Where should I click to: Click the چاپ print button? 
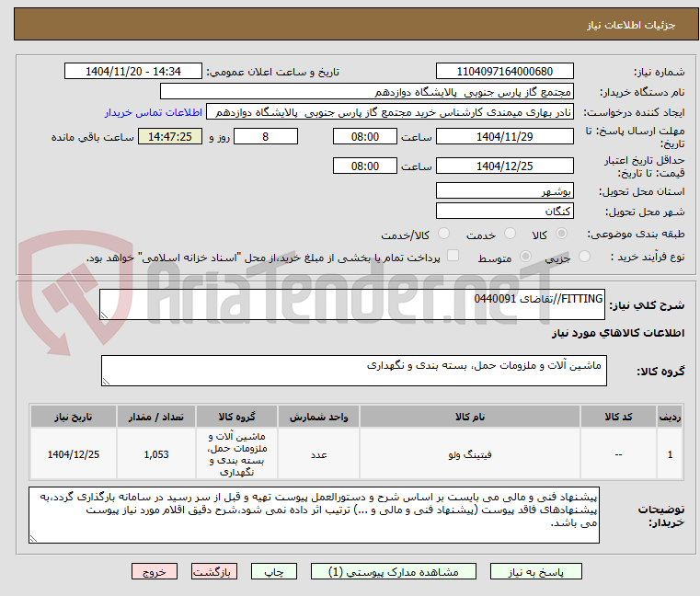[274, 571]
